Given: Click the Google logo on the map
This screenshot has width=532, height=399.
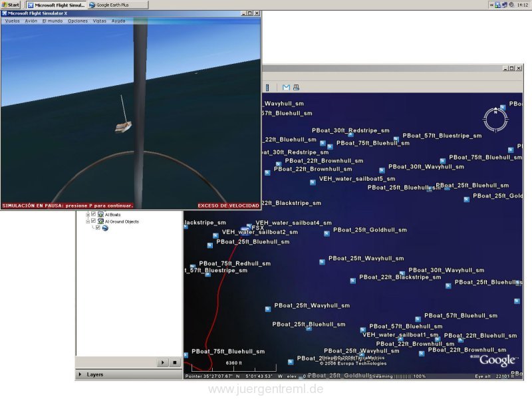Looking at the screenshot, I should pos(497,360).
